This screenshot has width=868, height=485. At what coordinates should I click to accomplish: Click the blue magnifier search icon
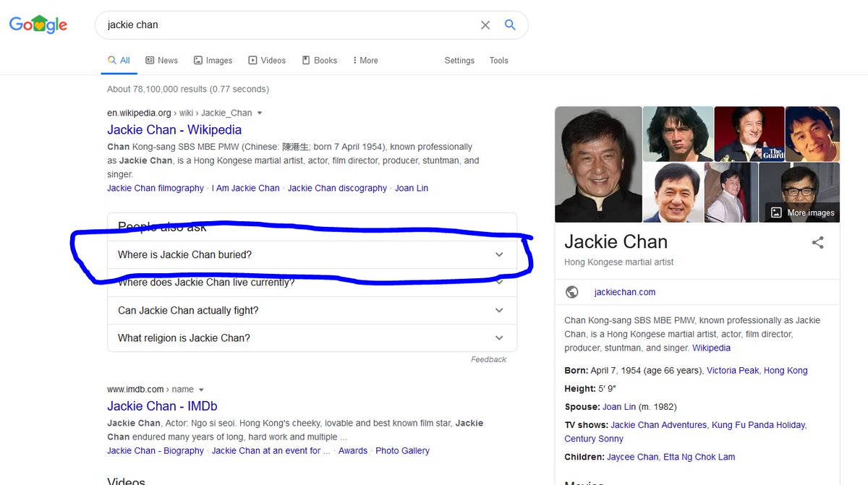pos(510,25)
